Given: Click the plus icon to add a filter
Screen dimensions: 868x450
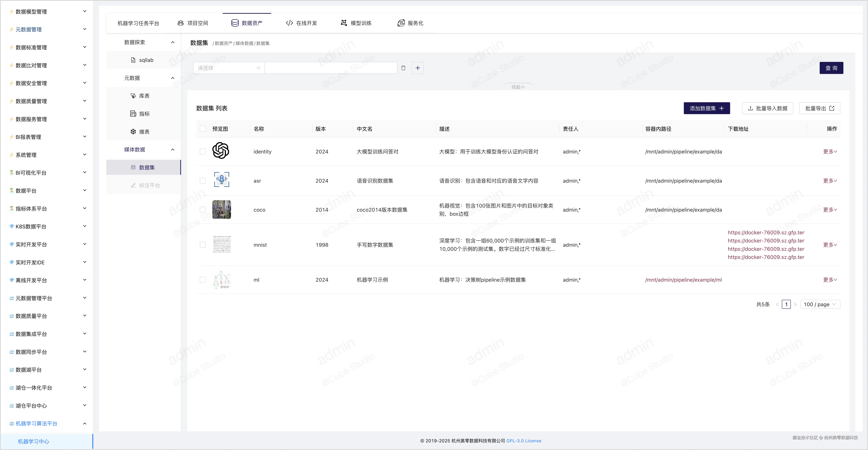Looking at the screenshot, I should coord(418,68).
